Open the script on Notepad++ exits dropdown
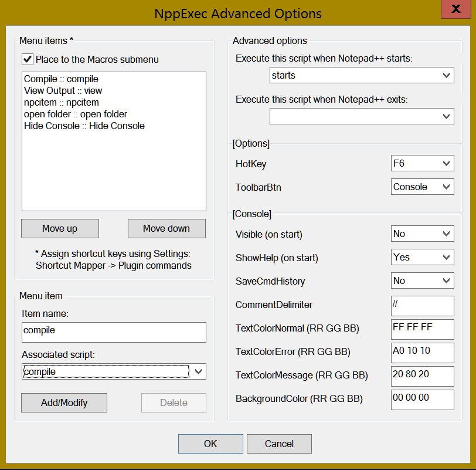This screenshot has height=470, width=476. coord(362,116)
